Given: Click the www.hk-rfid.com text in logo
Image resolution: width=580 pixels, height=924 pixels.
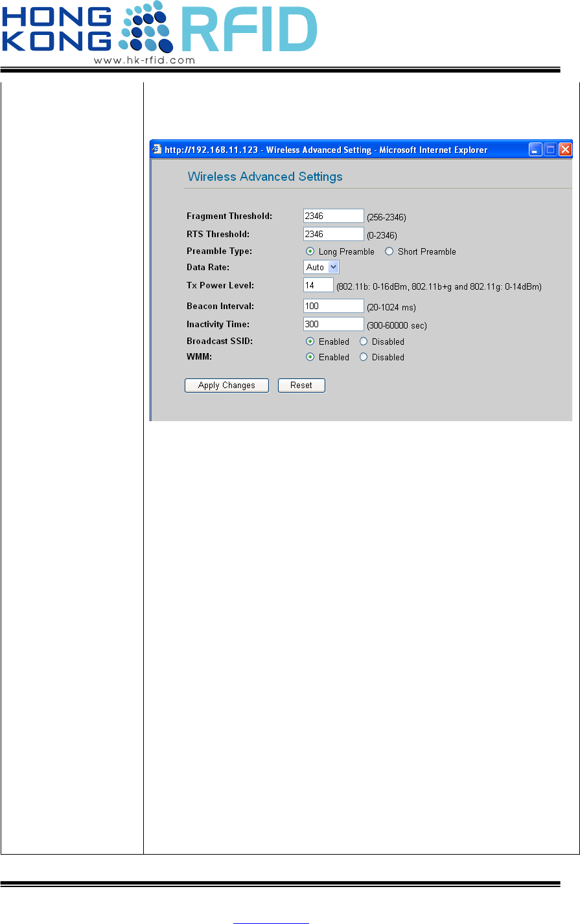Looking at the screenshot, I should pos(145,60).
